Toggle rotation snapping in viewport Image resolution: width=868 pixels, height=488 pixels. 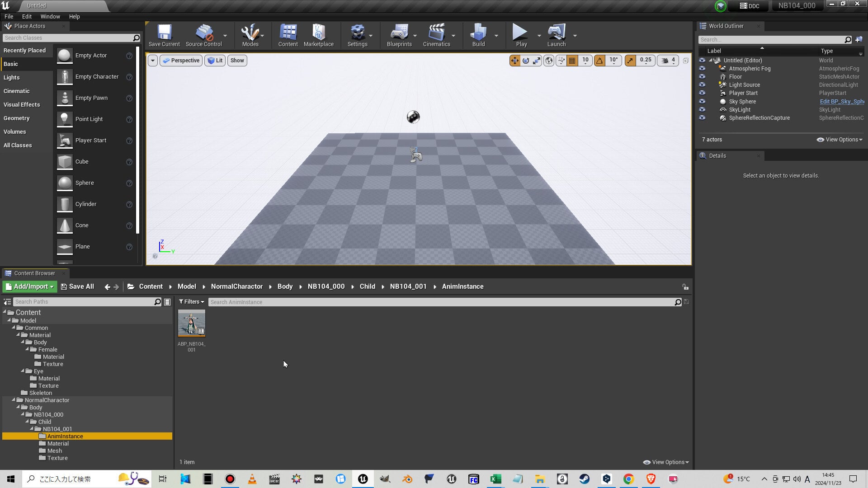coord(599,61)
